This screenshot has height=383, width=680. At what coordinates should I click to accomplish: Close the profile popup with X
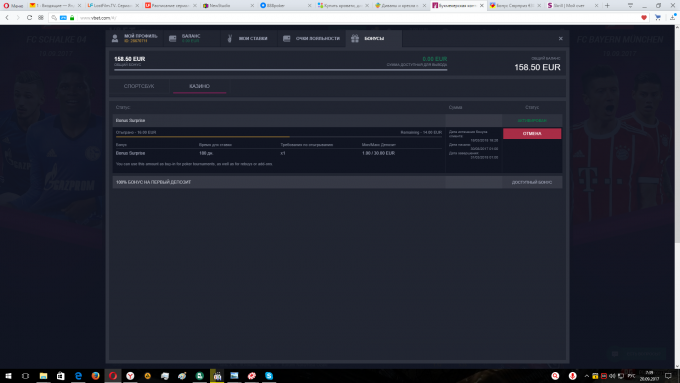click(560, 39)
